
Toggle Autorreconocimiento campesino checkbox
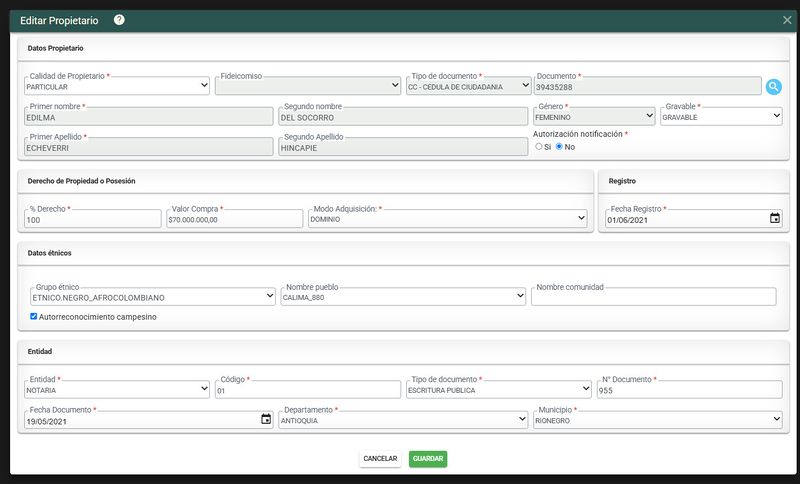pos(34,316)
